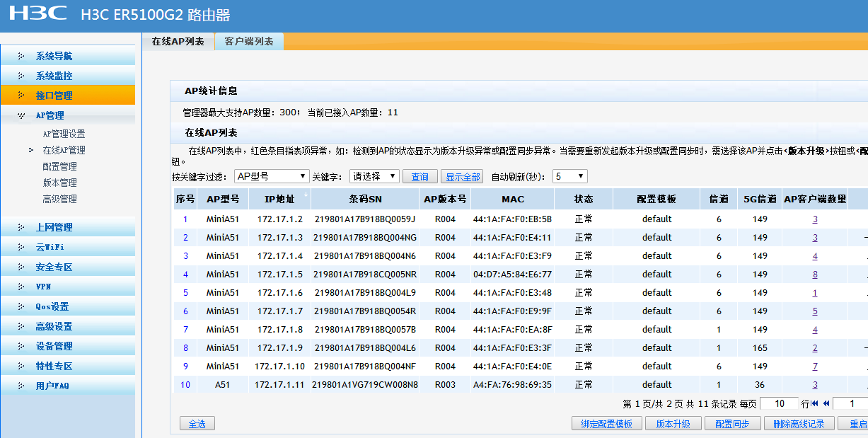Switch to the 客户端列表 tab
868x438 pixels.
[x=249, y=42]
